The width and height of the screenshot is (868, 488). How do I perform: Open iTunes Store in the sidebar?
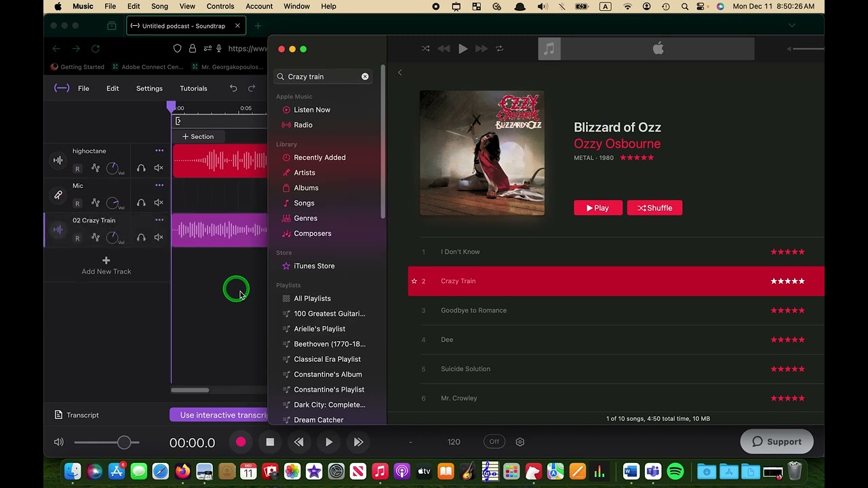(314, 266)
